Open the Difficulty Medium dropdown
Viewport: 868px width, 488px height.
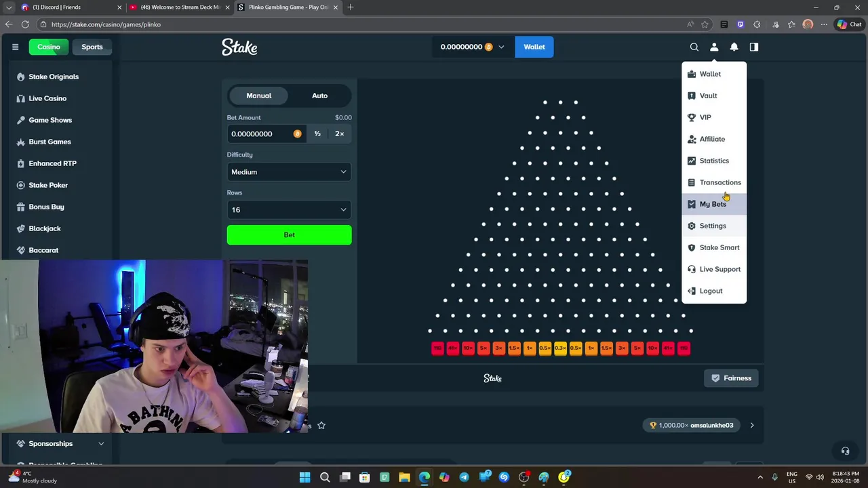pos(289,172)
